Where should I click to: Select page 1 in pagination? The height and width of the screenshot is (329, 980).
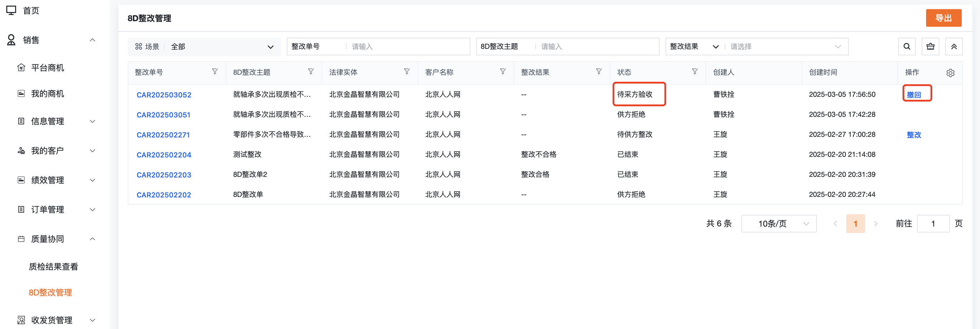pos(855,224)
